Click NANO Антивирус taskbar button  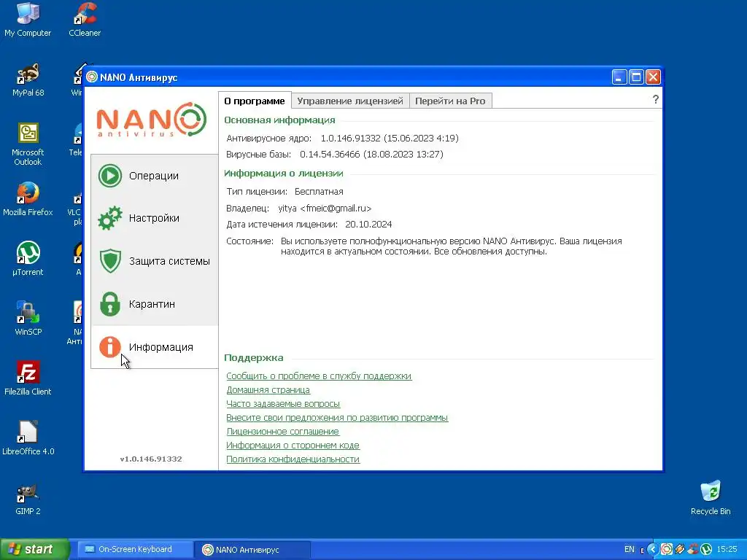252,550
